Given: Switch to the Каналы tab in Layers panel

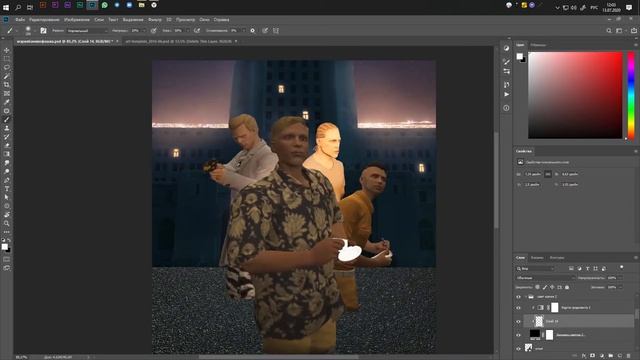Looking at the screenshot, I should (x=537, y=258).
